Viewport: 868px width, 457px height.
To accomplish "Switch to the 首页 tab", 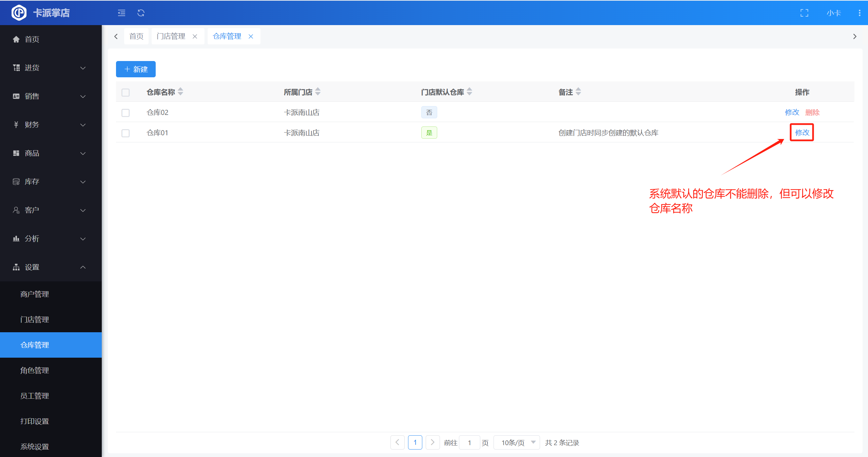I will tap(136, 37).
